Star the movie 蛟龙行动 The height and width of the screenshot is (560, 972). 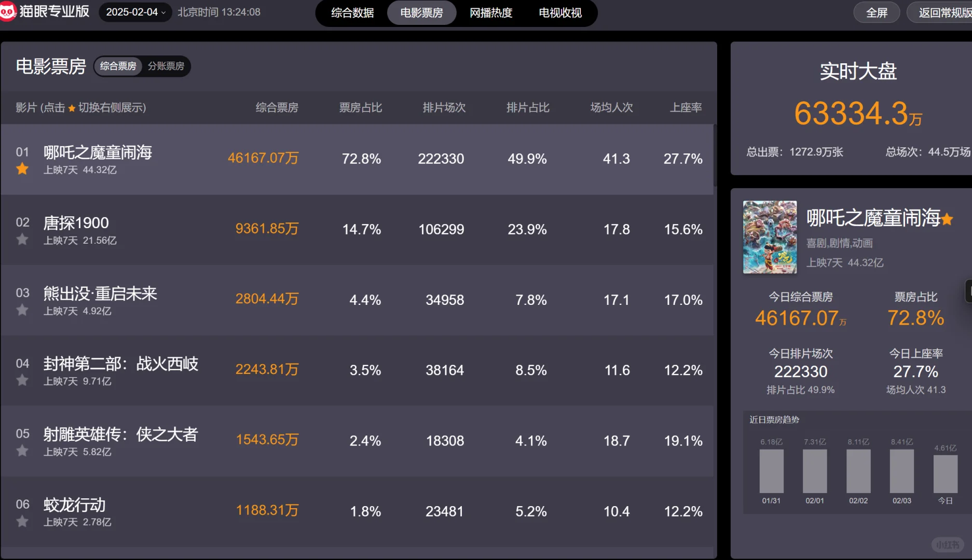tap(22, 521)
